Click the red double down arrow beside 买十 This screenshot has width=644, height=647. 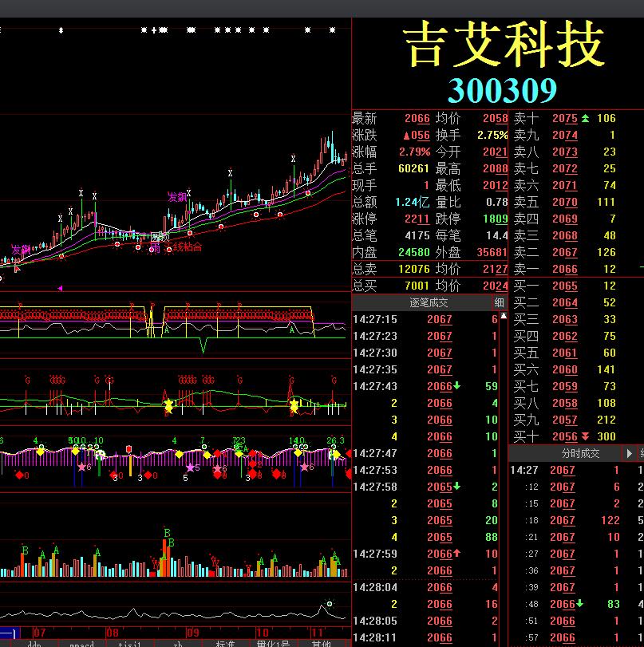click(x=585, y=436)
